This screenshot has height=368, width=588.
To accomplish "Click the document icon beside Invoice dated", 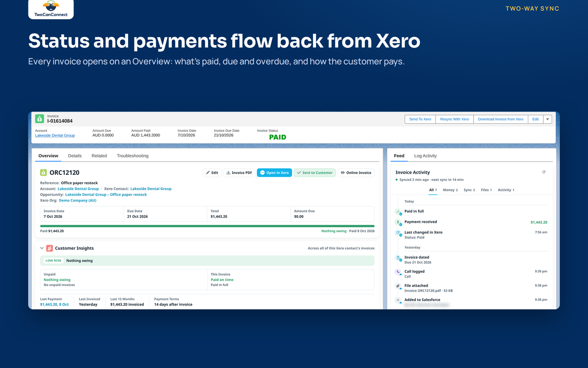I will point(398,258).
